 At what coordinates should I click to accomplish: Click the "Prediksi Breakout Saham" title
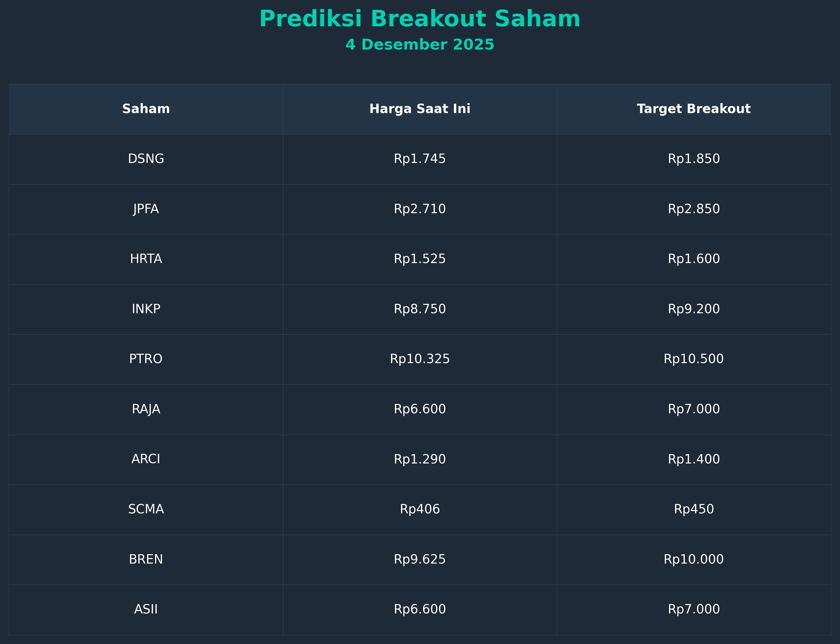(420, 19)
